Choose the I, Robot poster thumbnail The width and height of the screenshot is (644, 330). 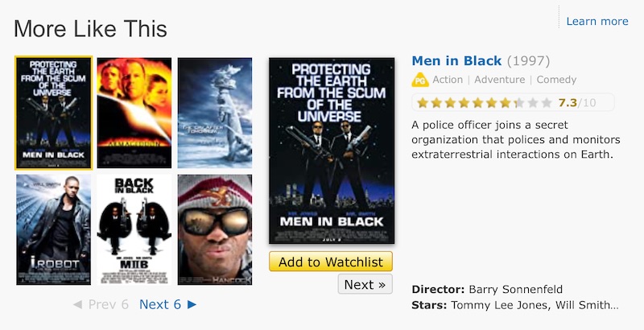point(53,229)
